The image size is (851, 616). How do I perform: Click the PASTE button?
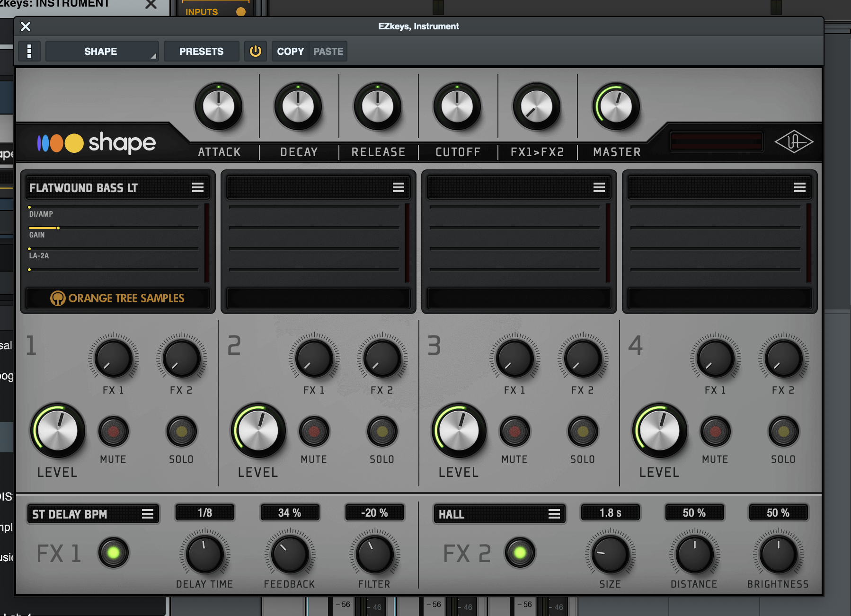pyautogui.click(x=328, y=51)
